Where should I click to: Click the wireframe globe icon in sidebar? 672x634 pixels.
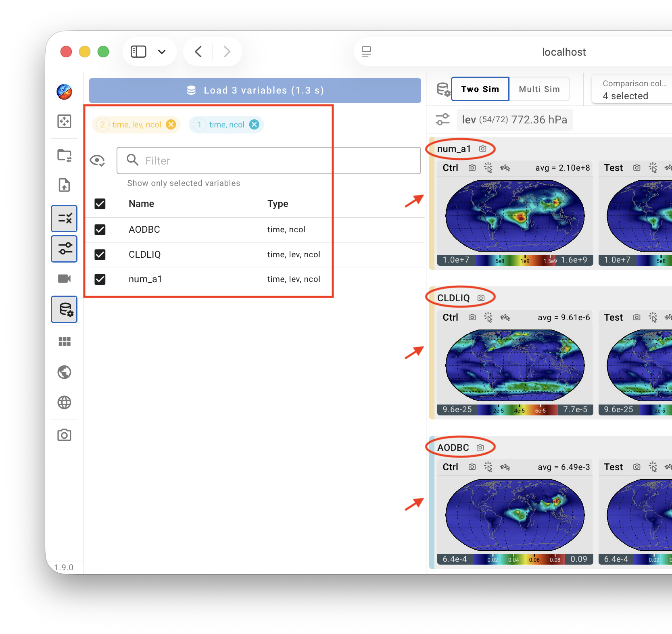pyautogui.click(x=64, y=402)
